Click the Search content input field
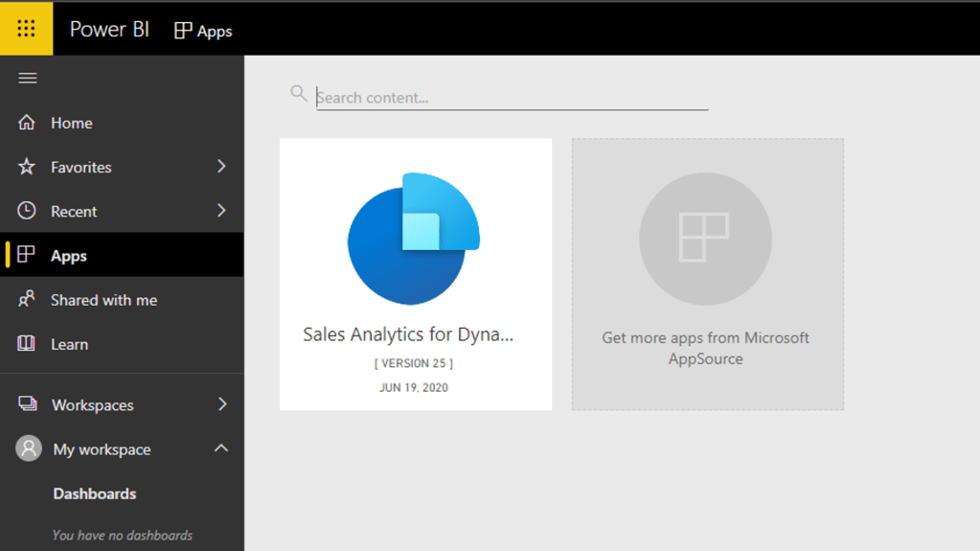 tap(512, 98)
